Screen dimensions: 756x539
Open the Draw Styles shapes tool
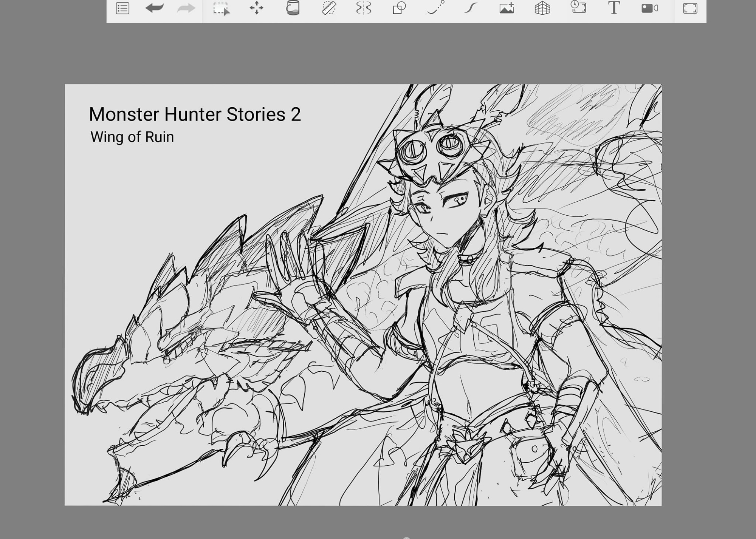[399, 8]
